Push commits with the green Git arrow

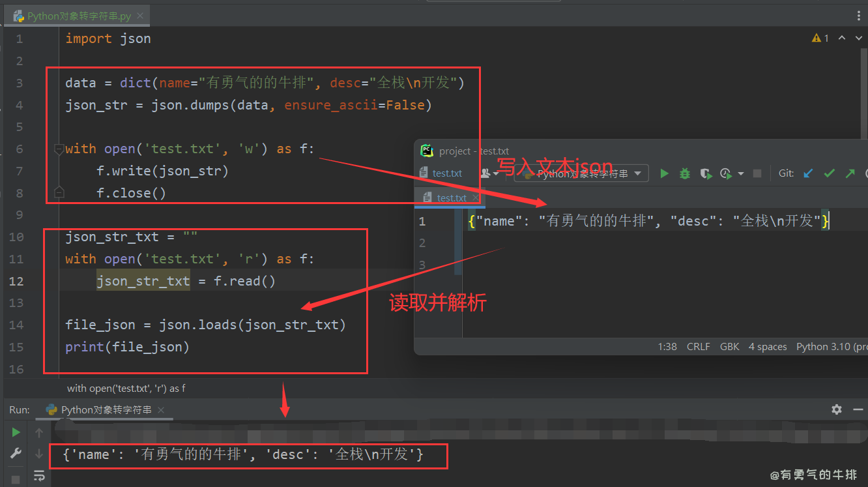pyautogui.click(x=849, y=173)
